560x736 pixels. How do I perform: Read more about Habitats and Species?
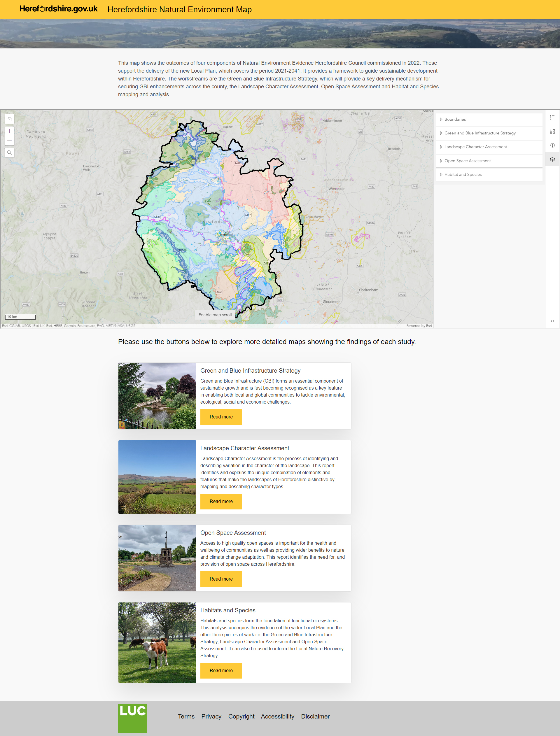(x=221, y=670)
